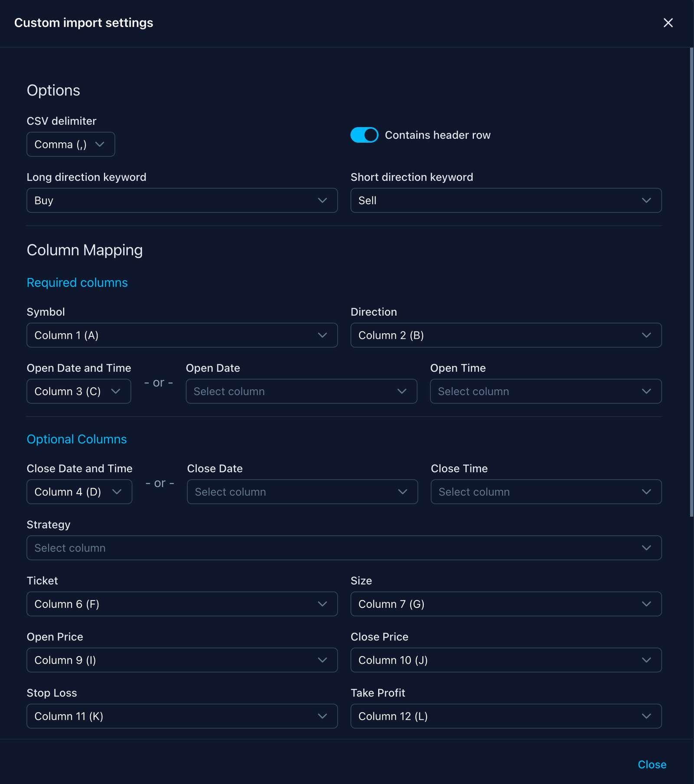Click the Close button at the bottom
This screenshot has height=784, width=694.
[651, 764]
